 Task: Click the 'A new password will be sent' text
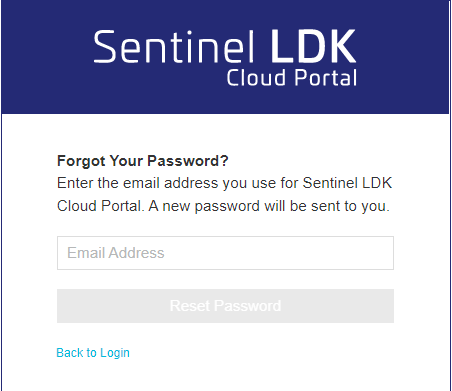(269, 206)
